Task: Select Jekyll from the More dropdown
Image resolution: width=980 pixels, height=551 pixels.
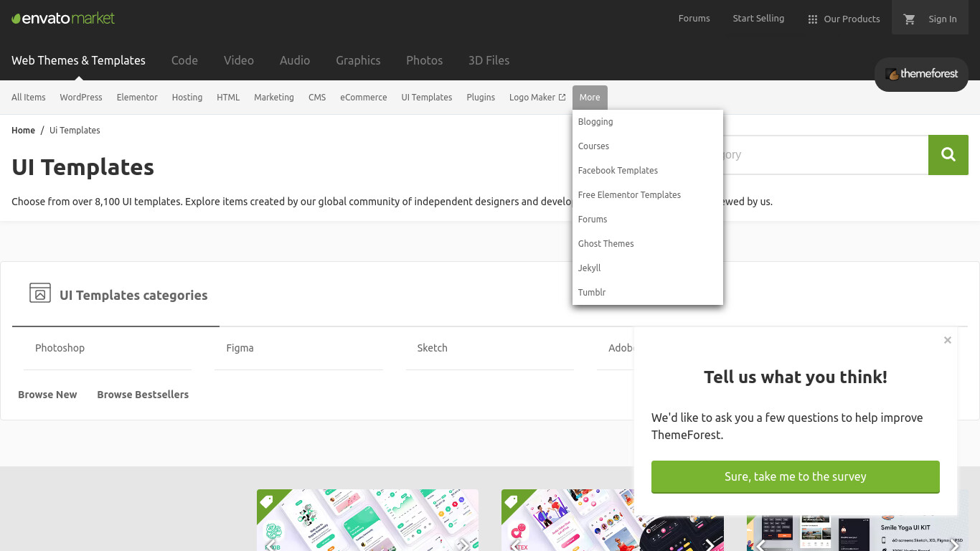Action: click(x=648, y=268)
